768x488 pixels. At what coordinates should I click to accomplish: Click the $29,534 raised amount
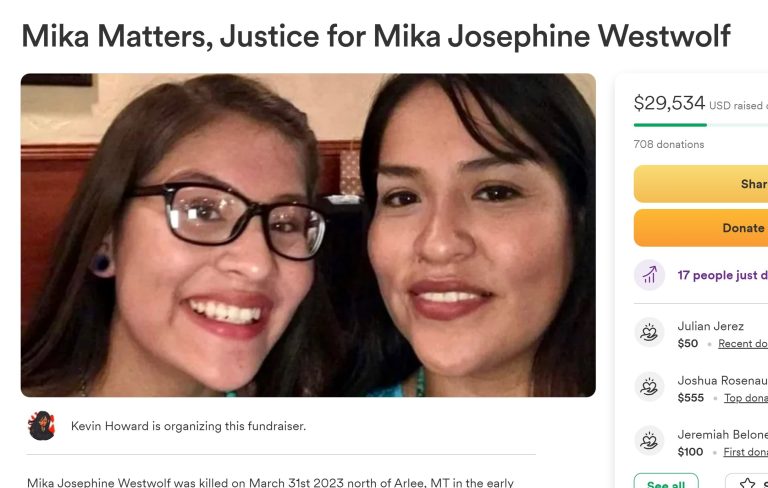click(x=669, y=103)
